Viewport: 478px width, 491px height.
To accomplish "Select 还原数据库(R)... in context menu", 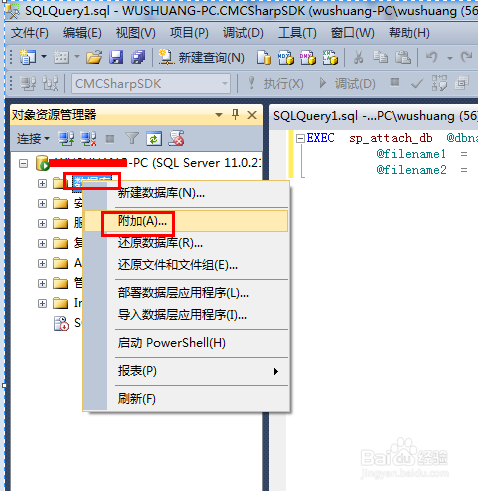I will (185, 243).
